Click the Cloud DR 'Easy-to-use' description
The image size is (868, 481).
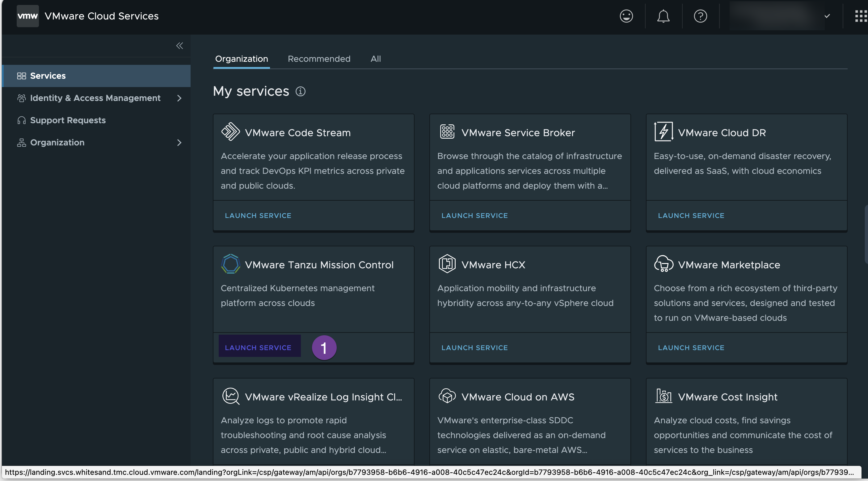coord(742,163)
